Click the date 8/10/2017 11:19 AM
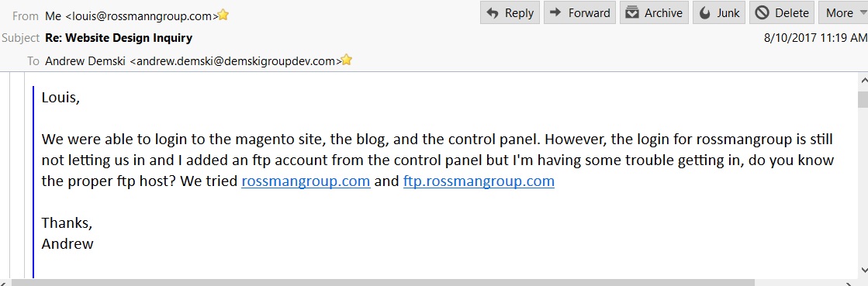Image resolution: width=868 pixels, height=286 pixels. pyautogui.click(x=814, y=38)
